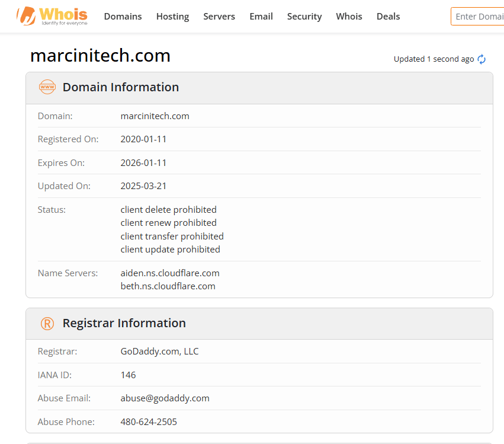Click the Expires On: label
This screenshot has height=444, width=504.
pos(61,163)
